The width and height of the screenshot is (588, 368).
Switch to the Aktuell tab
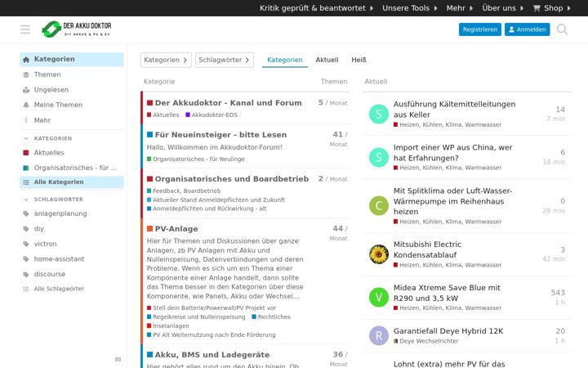coord(327,60)
